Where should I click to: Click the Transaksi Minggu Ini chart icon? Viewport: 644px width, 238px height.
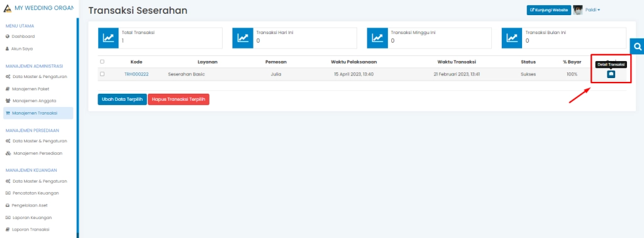point(377,38)
